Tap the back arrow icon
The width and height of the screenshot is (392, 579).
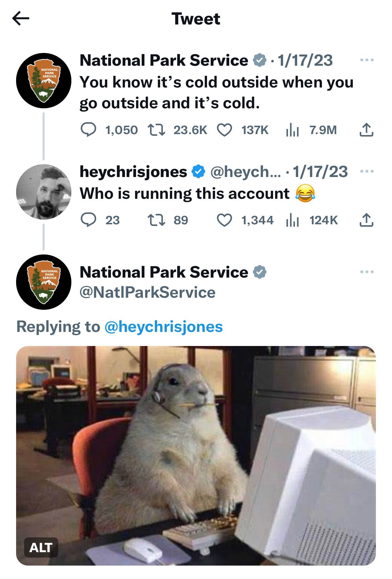click(21, 18)
